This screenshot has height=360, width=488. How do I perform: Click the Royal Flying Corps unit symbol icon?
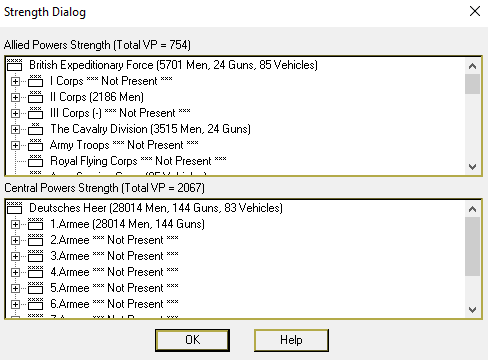click(x=35, y=161)
